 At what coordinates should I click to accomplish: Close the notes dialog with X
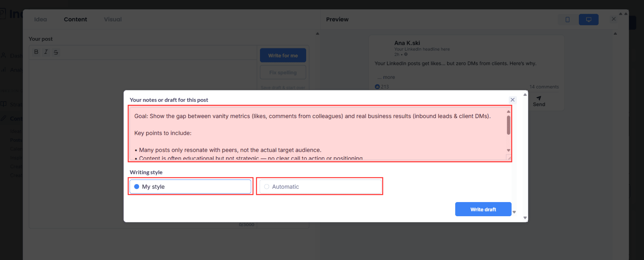512,100
